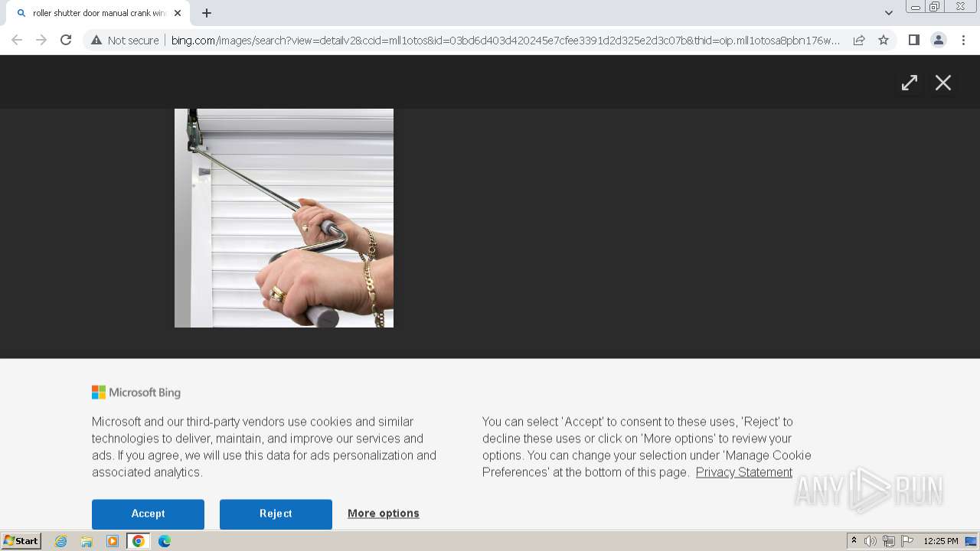Reject Bing cookies
This screenshot has width=980, height=551.
[x=276, y=514]
